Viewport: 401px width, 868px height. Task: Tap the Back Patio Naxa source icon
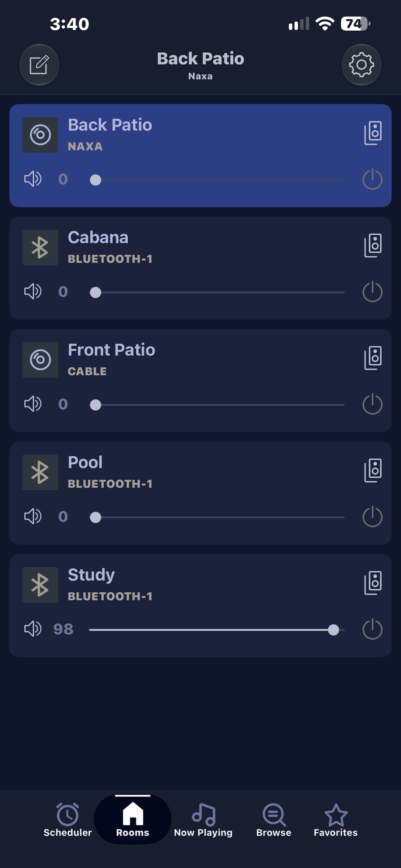40,135
